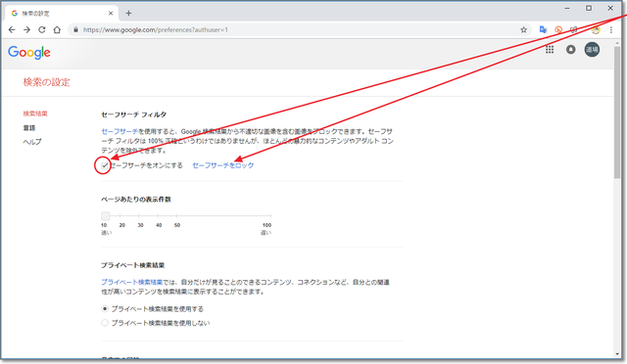Reload the current page
627x364 pixels.
coord(42,30)
